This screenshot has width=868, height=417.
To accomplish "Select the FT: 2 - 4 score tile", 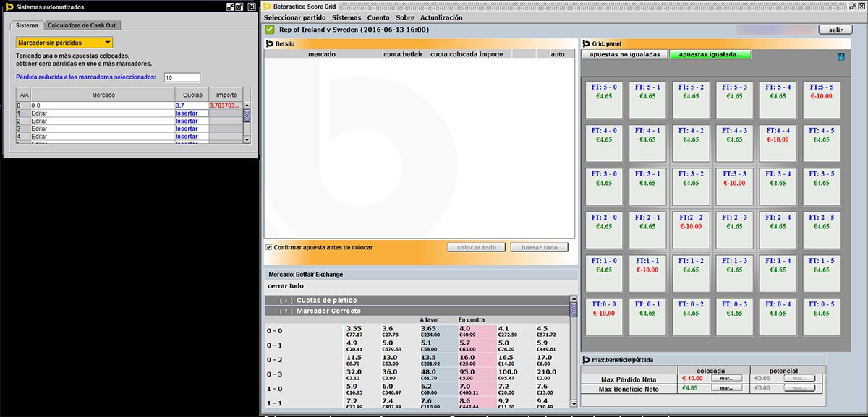I will [x=778, y=228].
